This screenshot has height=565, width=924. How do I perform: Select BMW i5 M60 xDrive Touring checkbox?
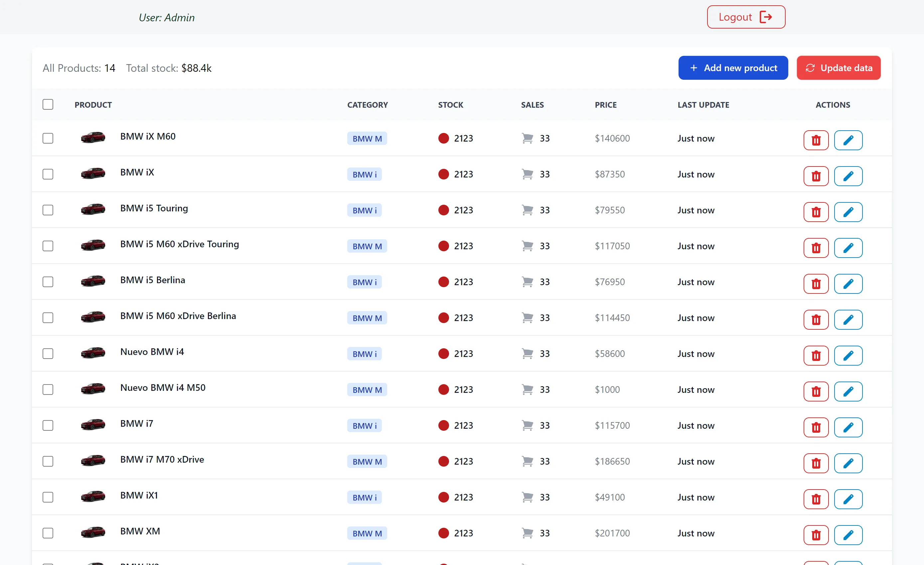(x=48, y=247)
